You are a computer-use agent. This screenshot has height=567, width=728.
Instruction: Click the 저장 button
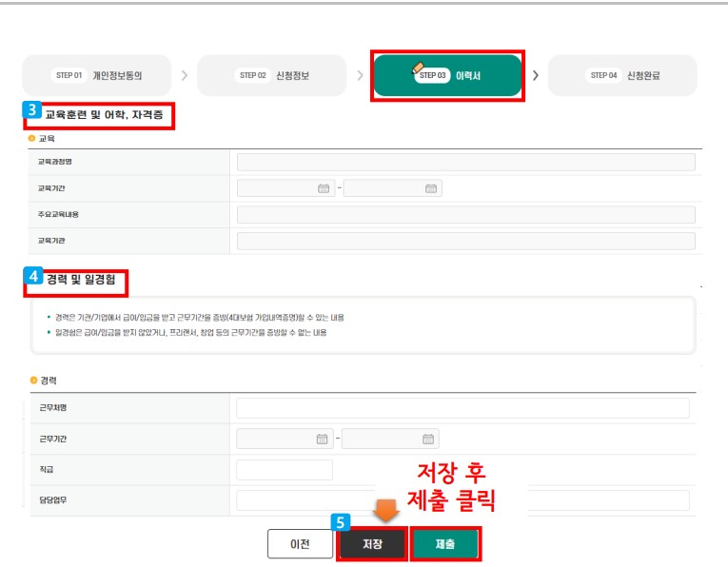(x=372, y=544)
